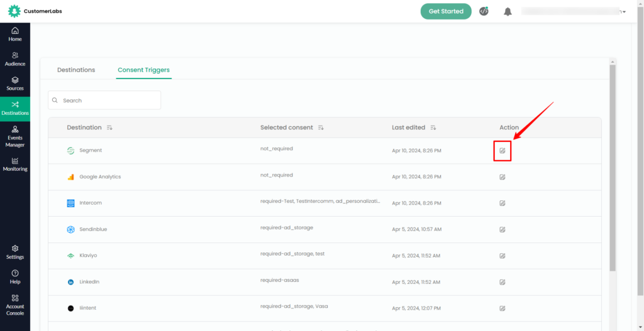Click 'required-ad_storage, Vasa' consent value

pyautogui.click(x=294, y=307)
